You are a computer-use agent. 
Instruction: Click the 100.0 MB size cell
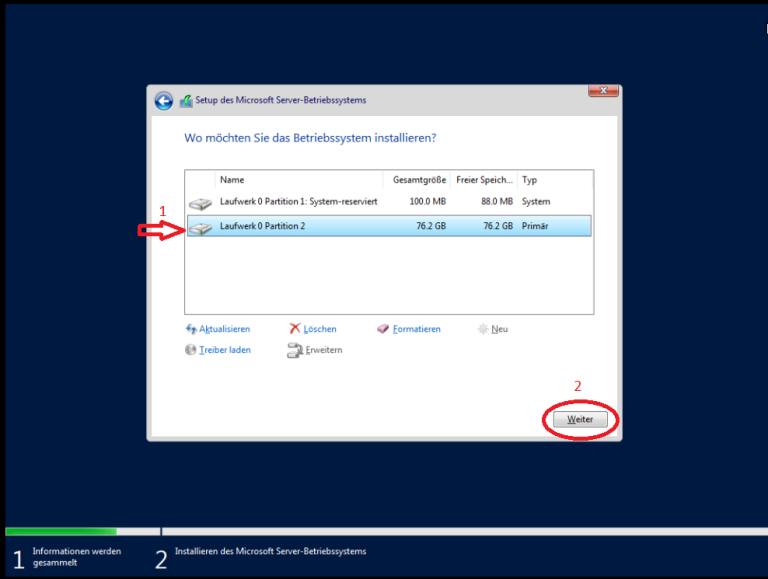(x=428, y=201)
